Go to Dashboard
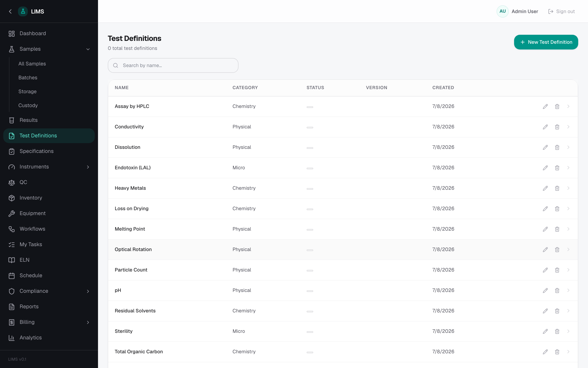Viewport: 588px width, 368px height. coord(49,34)
